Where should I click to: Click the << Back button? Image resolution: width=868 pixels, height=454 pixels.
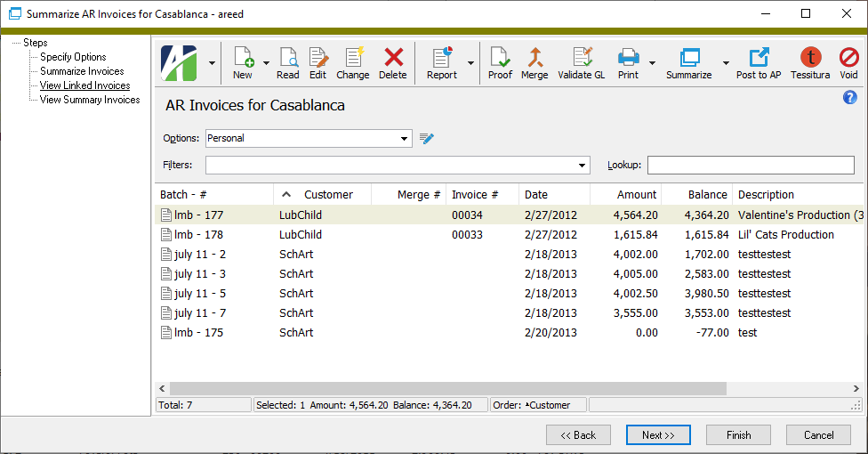(578, 435)
